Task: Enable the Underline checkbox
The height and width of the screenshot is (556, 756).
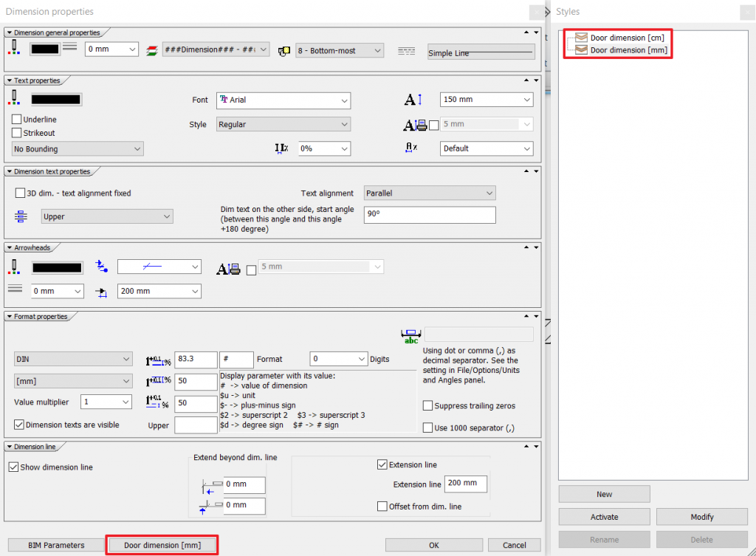Action: (x=17, y=120)
